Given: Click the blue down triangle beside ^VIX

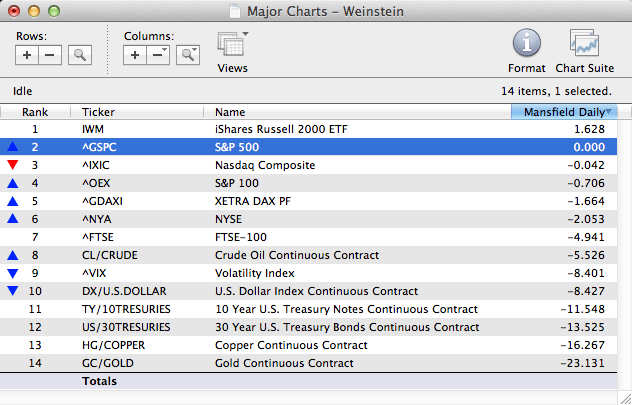Looking at the screenshot, I should click(12, 273).
